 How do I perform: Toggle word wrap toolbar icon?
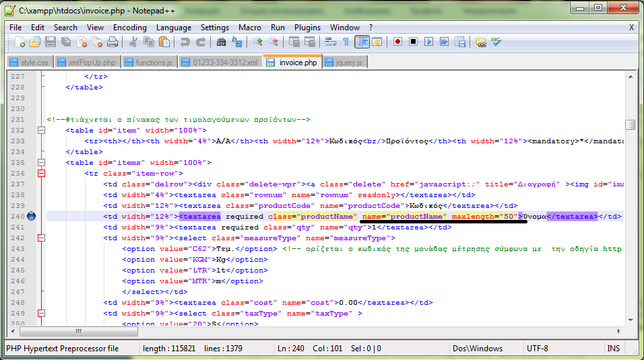[x=330, y=42]
